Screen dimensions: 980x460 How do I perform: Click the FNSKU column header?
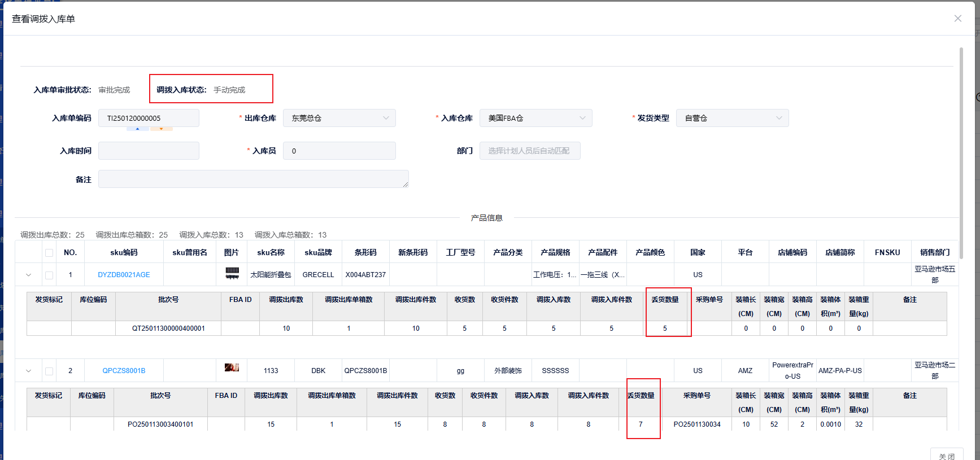point(887,252)
